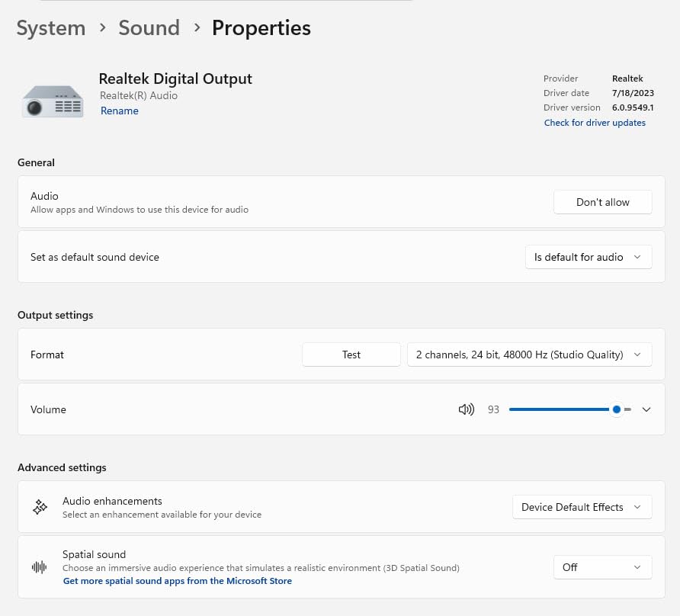Click the Realtek(R) Audio subtitle
The height and width of the screenshot is (616, 680).
point(138,95)
